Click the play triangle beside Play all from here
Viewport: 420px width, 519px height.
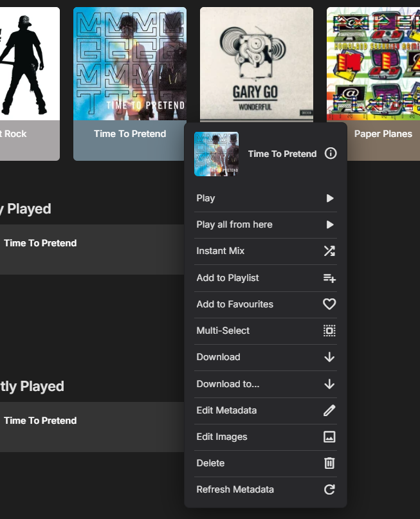click(330, 224)
